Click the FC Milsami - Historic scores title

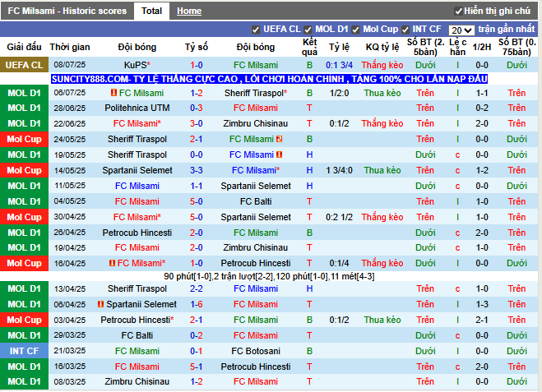click(67, 11)
